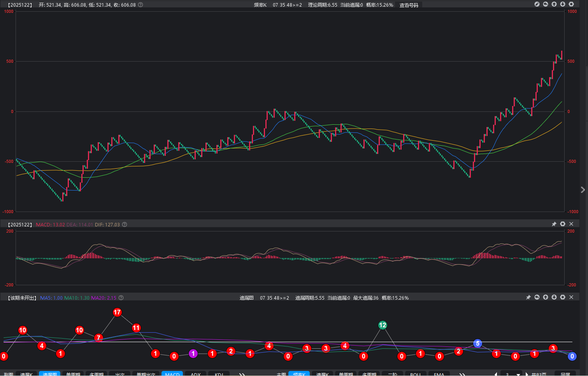Click 理论周期:6.55 text in header
The width and height of the screenshot is (588, 376).
click(323, 5)
